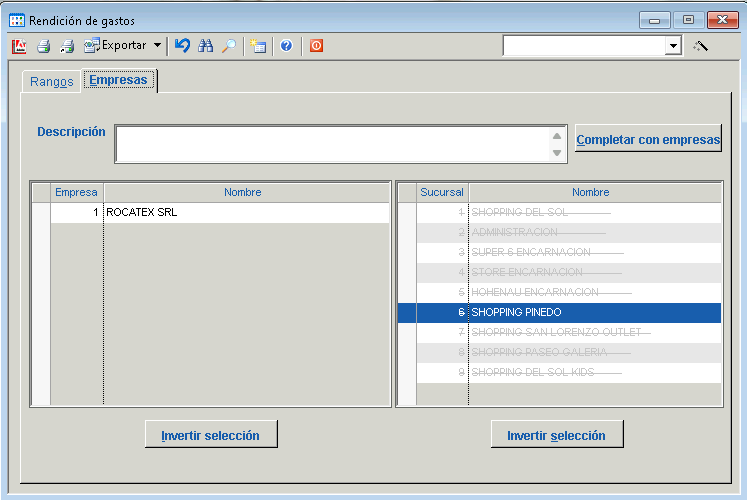Open the Exportar dropdown arrow

pos(157,46)
